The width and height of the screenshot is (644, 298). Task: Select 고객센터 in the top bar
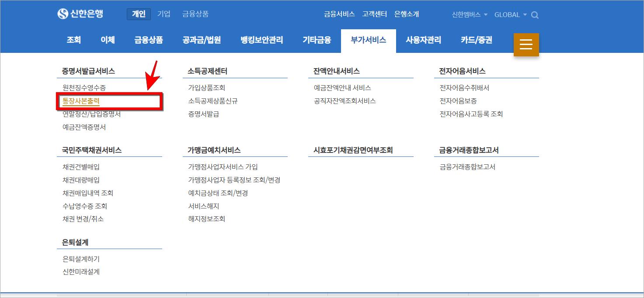point(374,14)
